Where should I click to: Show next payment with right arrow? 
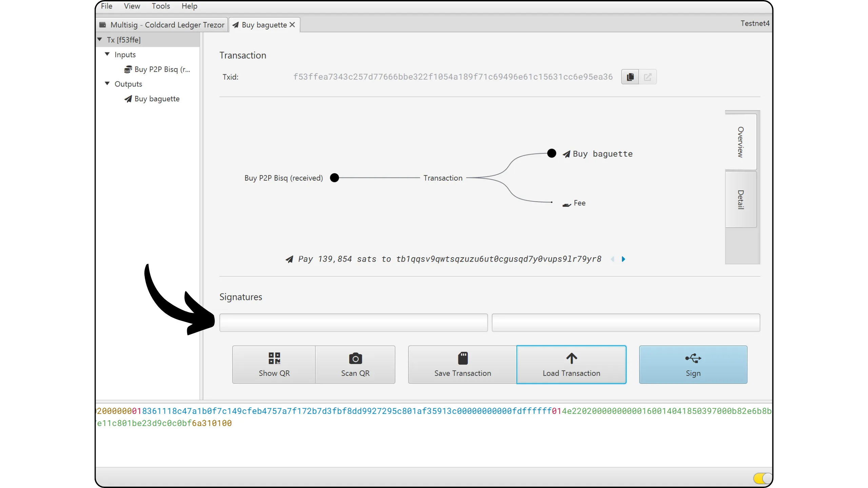[623, 259]
